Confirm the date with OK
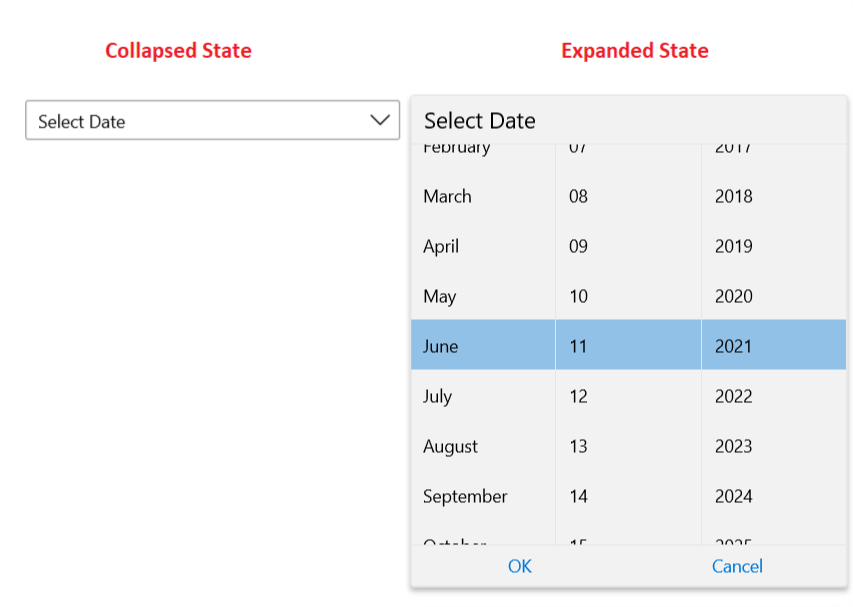The width and height of the screenshot is (853, 607). pos(519,566)
